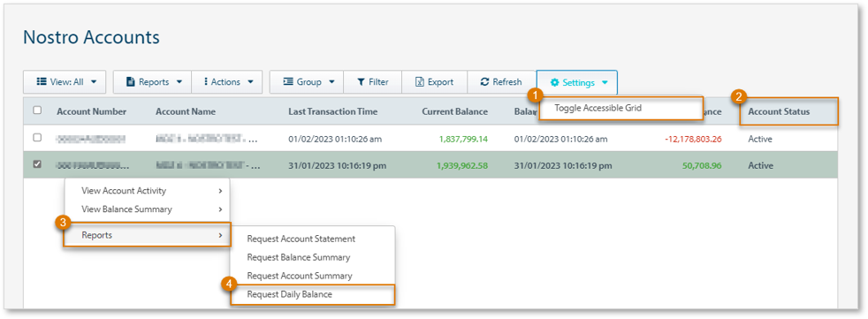Click the spreadsheet icon on Export
The height and width of the screenshot is (319, 868).
[x=420, y=82]
